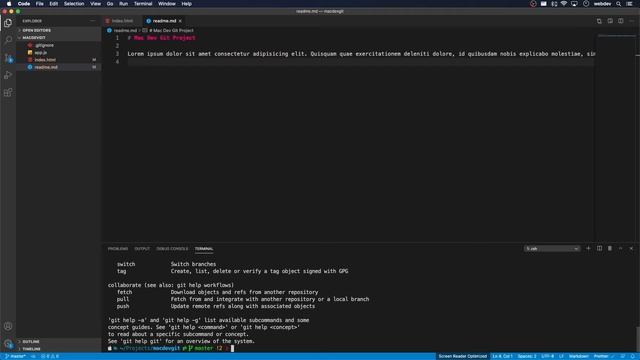Switch to the index.html editor tab
This screenshot has height=360, width=640.
pyautogui.click(x=122, y=21)
